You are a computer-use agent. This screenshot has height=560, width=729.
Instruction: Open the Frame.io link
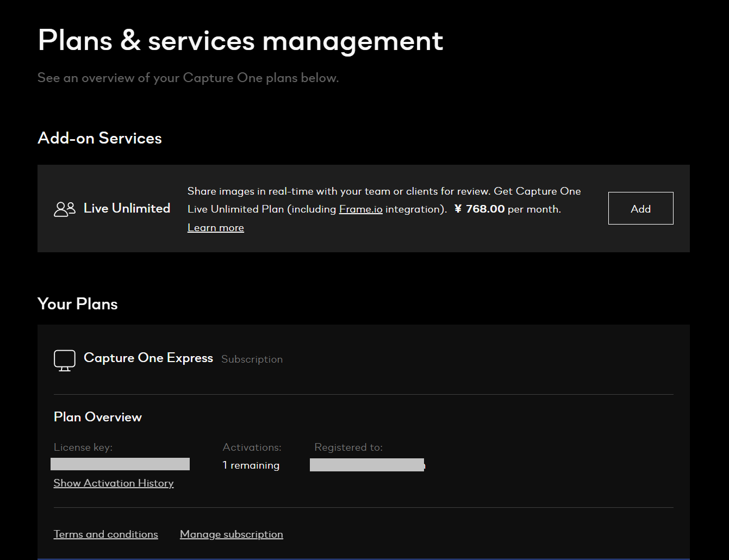coord(360,209)
